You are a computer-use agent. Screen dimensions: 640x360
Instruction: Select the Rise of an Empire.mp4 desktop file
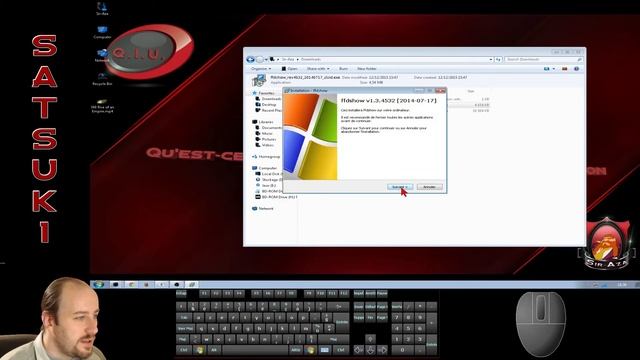(x=102, y=105)
